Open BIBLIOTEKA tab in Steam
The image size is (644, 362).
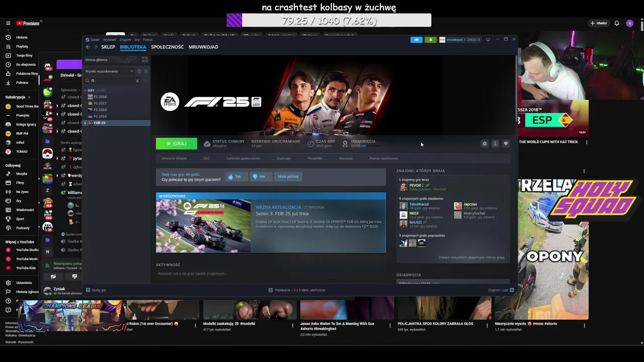point(133,47)
